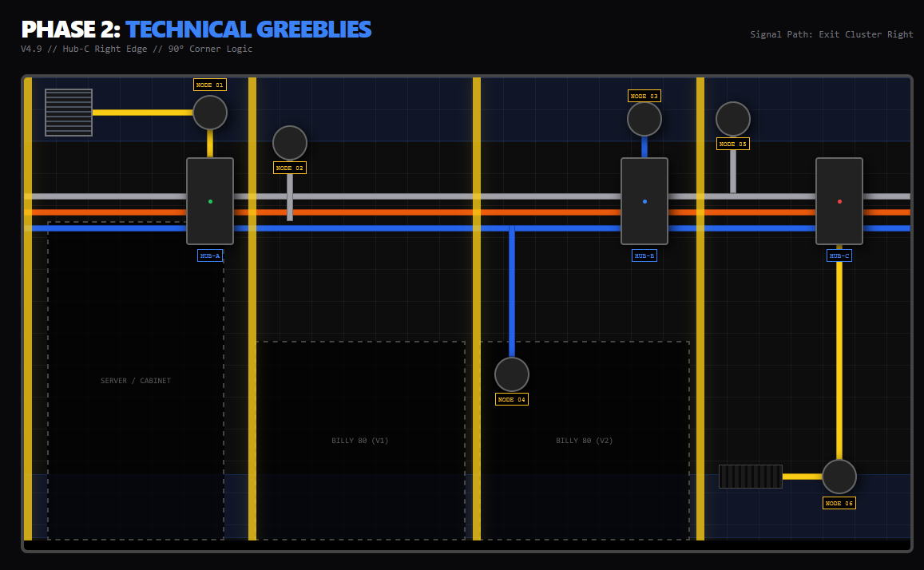Select the Node 04 circle
Image resolution: width=924 pixels, height=570 pixels.
[512, 374]
